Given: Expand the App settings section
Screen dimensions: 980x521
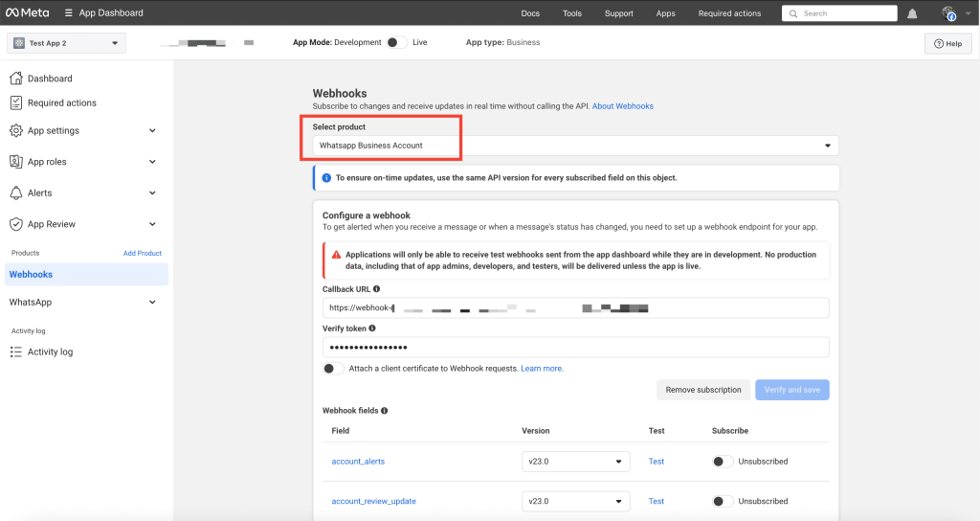Looking at the screenshot, I should (x=83, y=130).
